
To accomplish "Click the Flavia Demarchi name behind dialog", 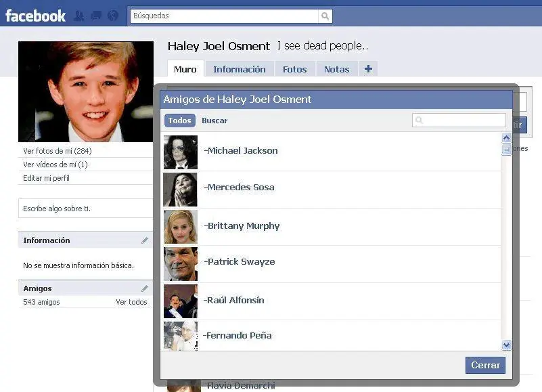I will click(x=242, y=385).
